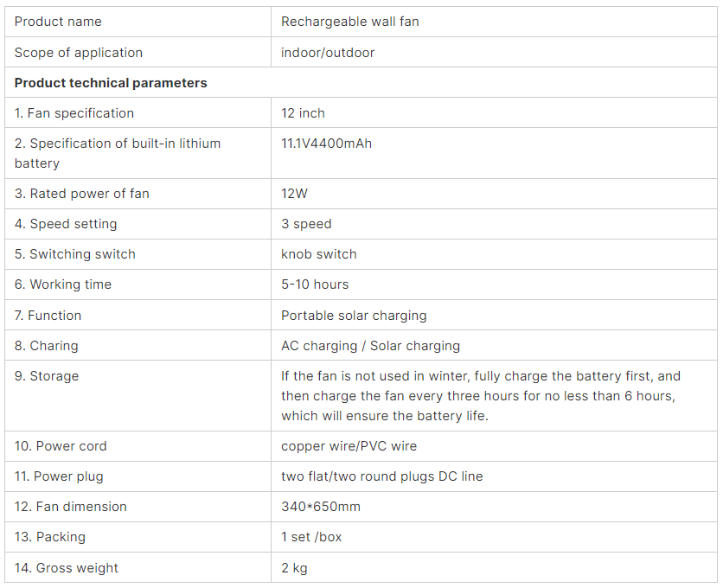Click the '3 speed' setting value
The height and width of the screenshot is (588, 723).
[306, 224]
